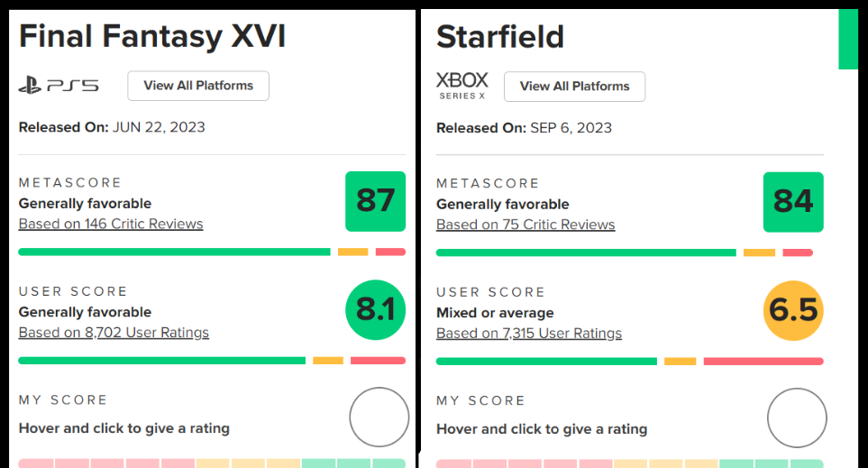Click Final Fantasy XVI critic score distribution bar

(x=175, y=252)
